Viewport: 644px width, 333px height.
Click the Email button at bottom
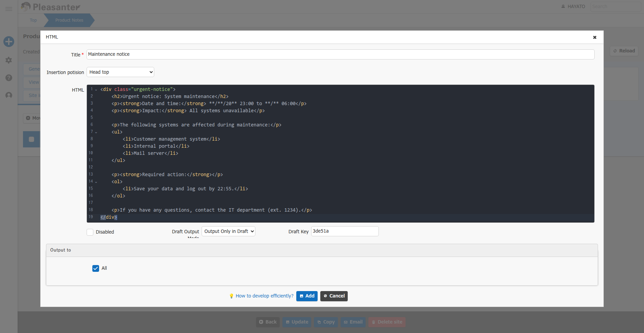[353, 322]
